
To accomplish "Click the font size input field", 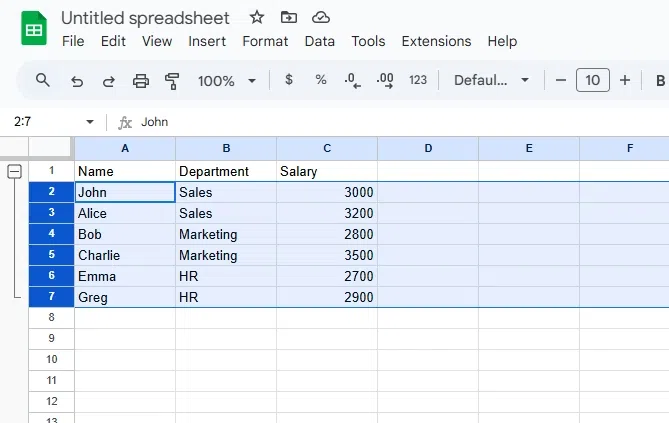I will pyautogui.click(x=593, y=80).
